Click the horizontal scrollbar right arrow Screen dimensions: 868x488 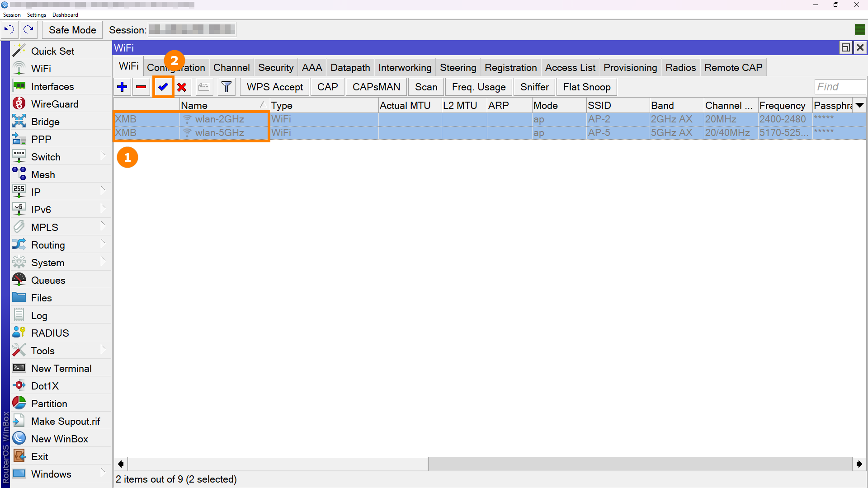click(x=859, y=464)
